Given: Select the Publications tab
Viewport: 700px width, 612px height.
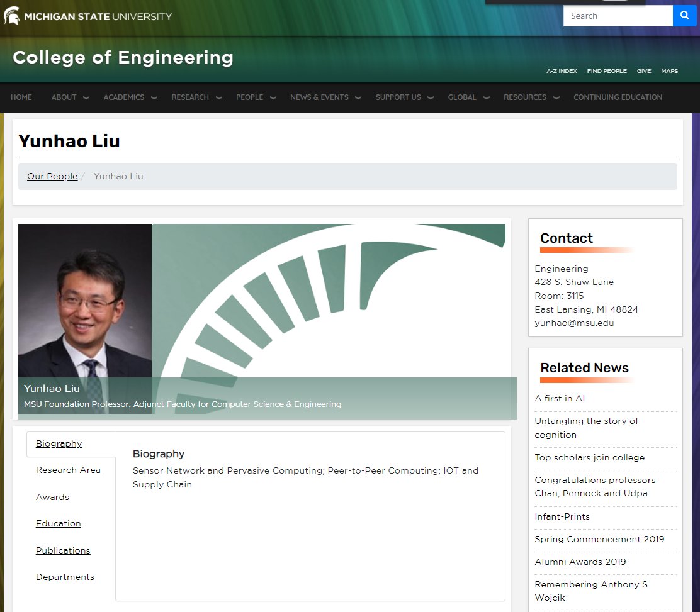Looking at the screenshot, I should click(x=63, y=550).
